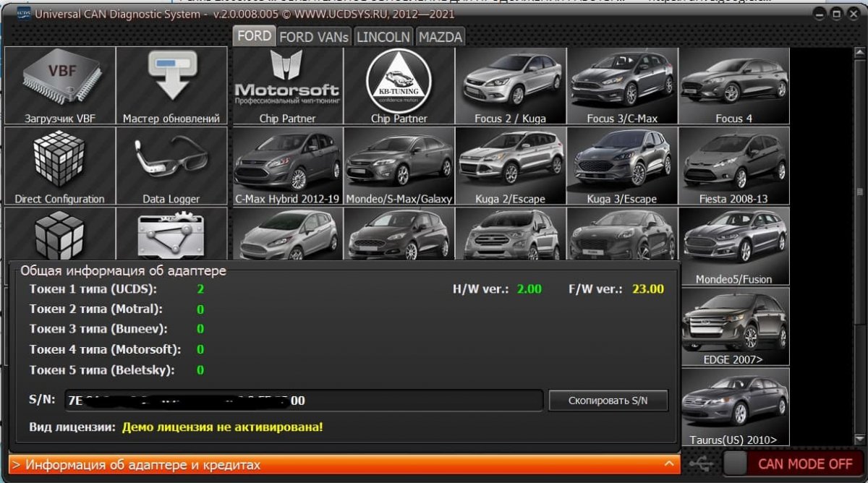Open the Data Logger glasses icon
868x483 pixels.
tap(171, 166)
